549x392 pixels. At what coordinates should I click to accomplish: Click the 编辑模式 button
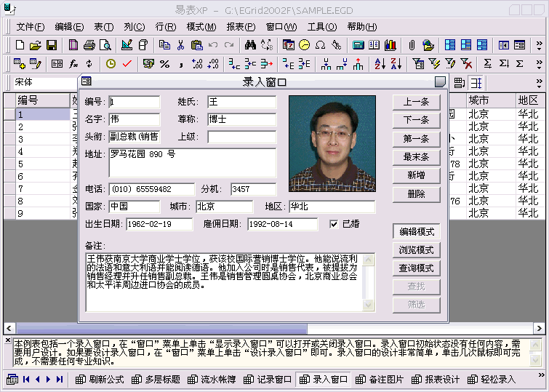(x=417, y=231)
